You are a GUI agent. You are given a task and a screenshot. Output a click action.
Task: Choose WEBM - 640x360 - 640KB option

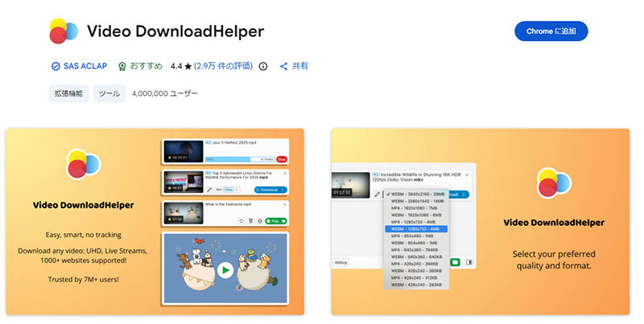point(416,256)
